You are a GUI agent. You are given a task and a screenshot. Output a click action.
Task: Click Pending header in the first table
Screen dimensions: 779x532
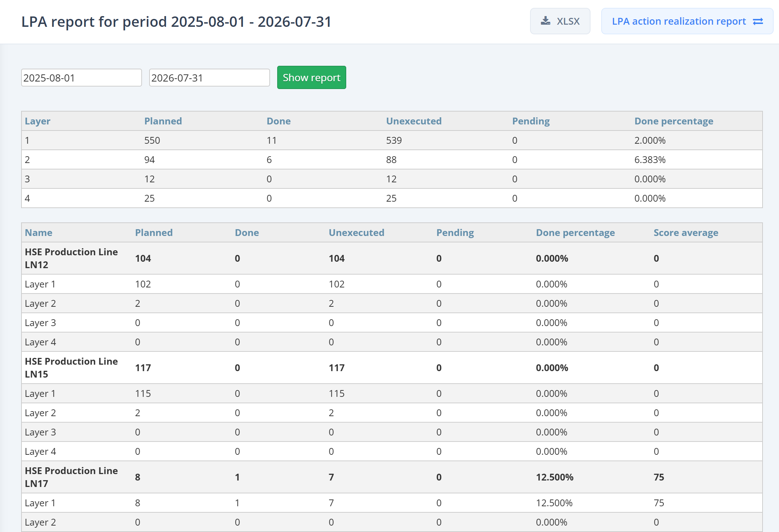click(x=531, y=121)
